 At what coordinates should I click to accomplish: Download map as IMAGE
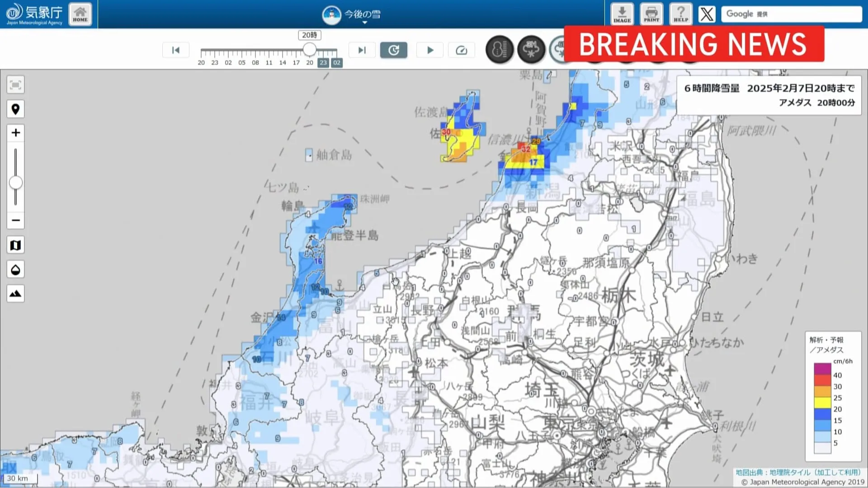[x=622, y=14]
